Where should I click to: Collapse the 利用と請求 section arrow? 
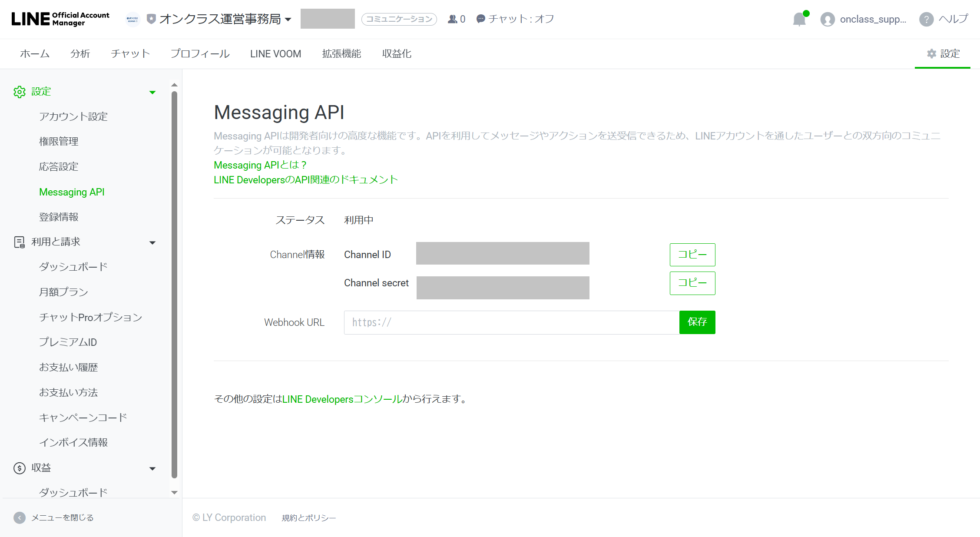tap(152, 242)
